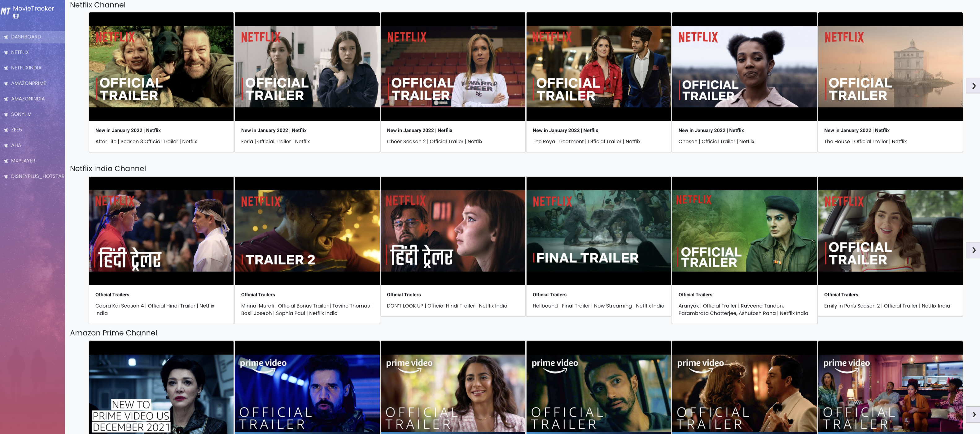This screenshot has width=980, height=434.
Task: Navigate to AMAZONINDIA sidebar entry
Action: point(32,99)
